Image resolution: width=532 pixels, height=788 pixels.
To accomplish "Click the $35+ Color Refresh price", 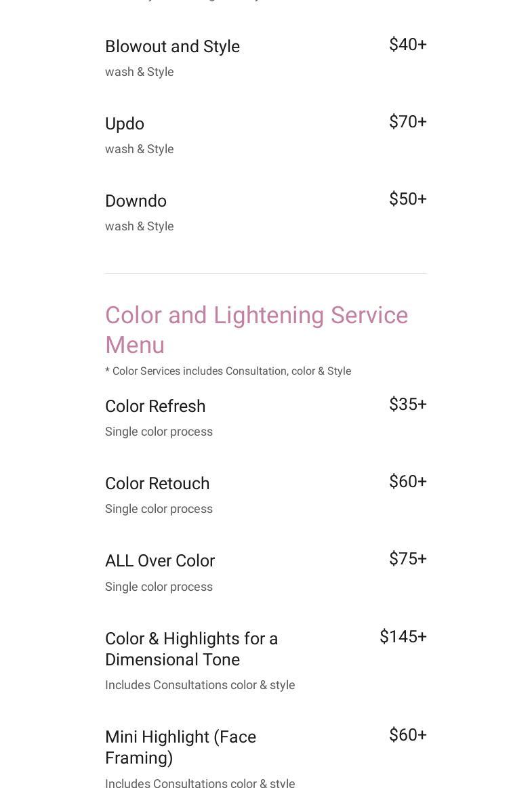I will (407, 405).
